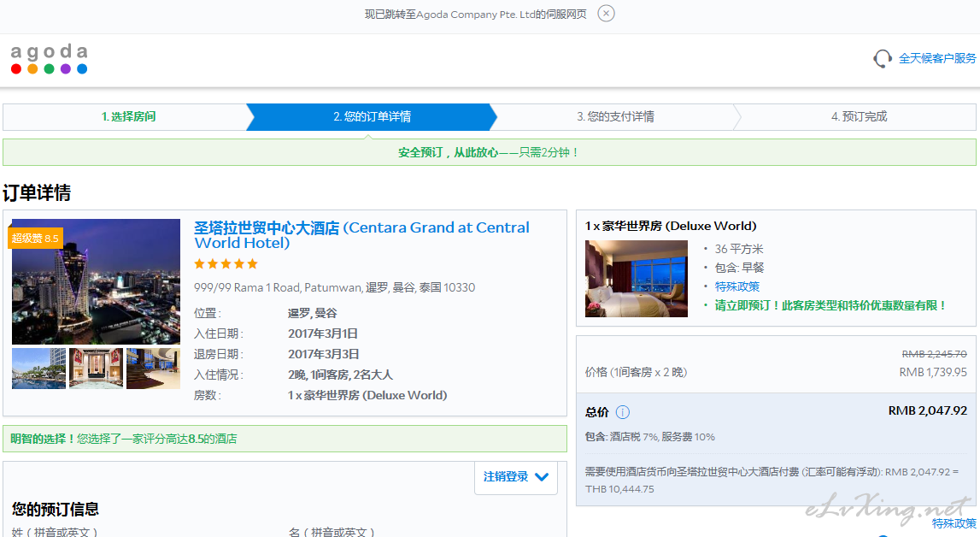This screenshot has height=537, width=980.
Task: Click the discounted price RMB 1,739.95
Action: pyautogui.click(x=933, y=372)
